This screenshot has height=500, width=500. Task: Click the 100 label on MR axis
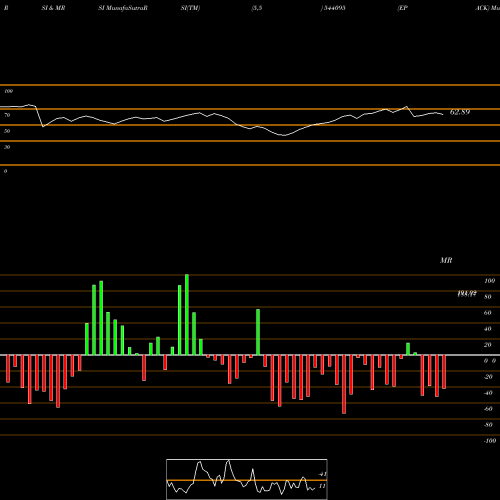(x=490, y=281)
